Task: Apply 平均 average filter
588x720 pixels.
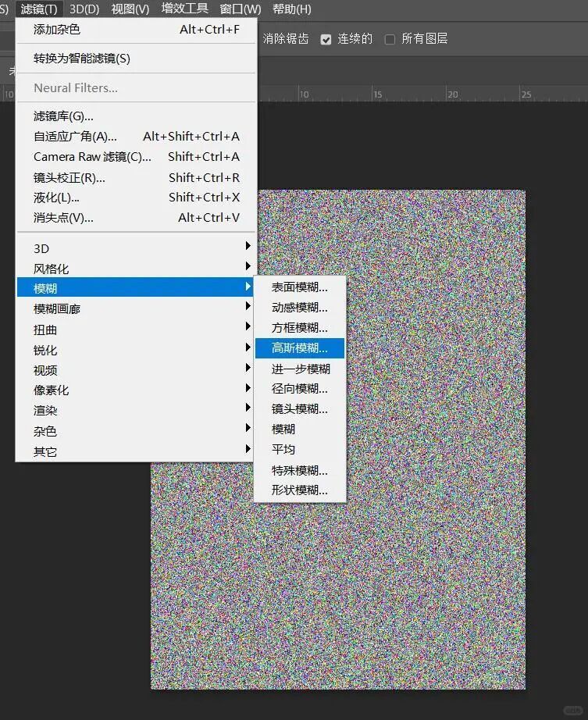Action: click(x=300, y=449)
